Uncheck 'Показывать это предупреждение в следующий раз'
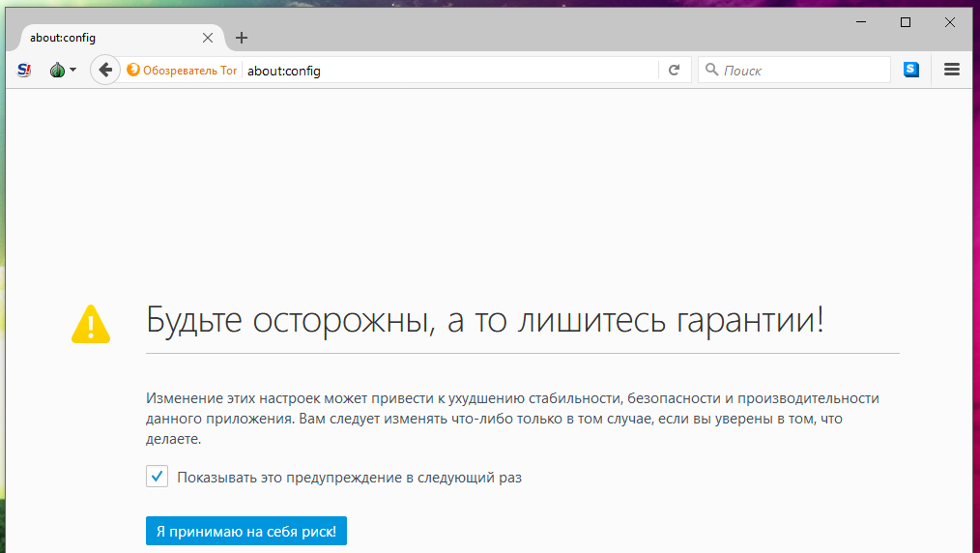This screenshot has width=980, height=553. pyautogui.click(x=157, y=477)
